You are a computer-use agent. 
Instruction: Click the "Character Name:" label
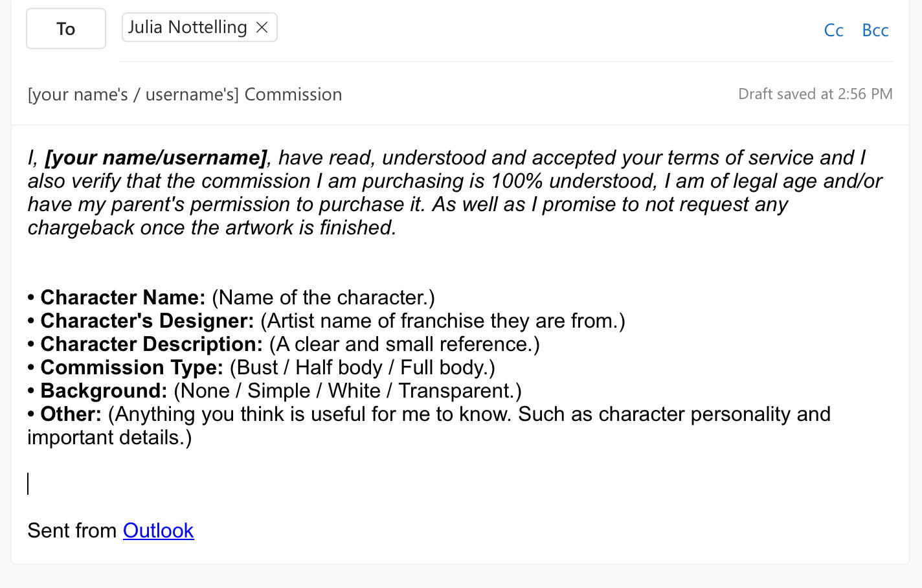pyautogui.click(x=122, y=298)
